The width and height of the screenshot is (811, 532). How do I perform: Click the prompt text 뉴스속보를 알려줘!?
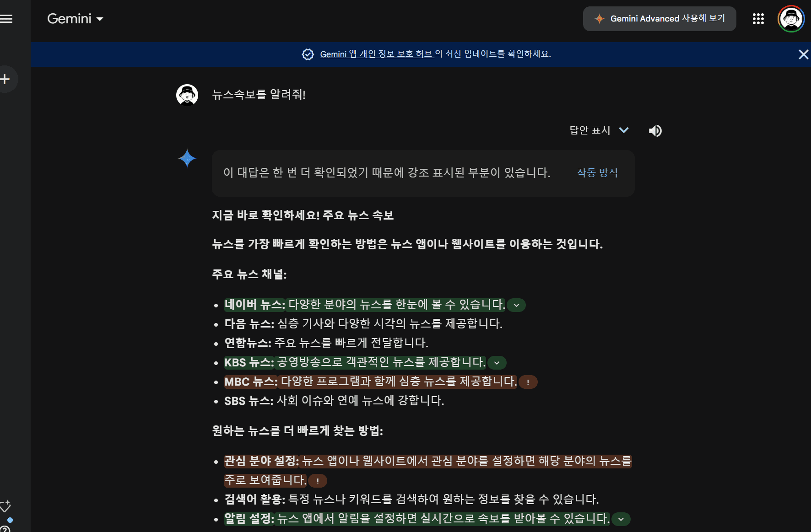tap(259, 95)
